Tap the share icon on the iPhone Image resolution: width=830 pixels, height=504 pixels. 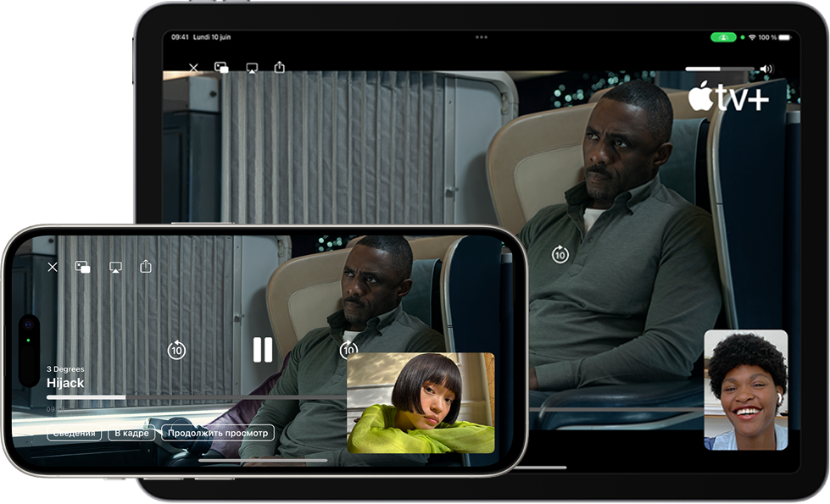pos(146,266)
